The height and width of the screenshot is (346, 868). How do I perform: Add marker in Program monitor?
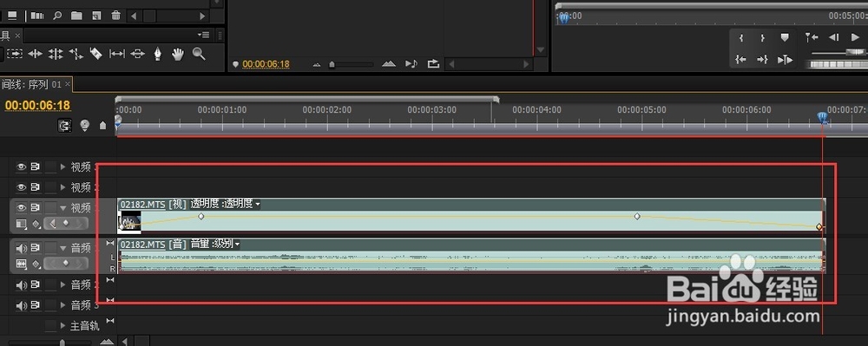click(785, 37)
